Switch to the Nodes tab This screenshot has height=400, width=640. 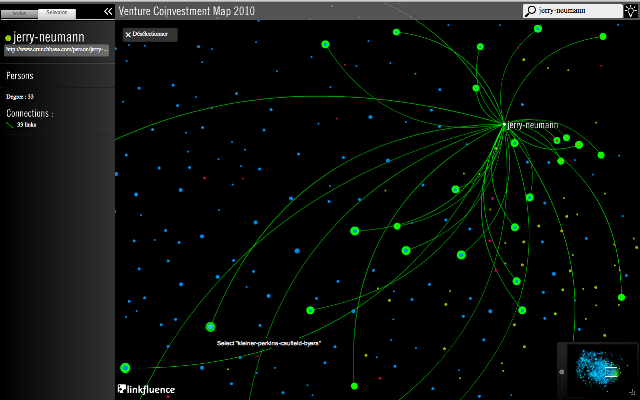pos(19,13)
